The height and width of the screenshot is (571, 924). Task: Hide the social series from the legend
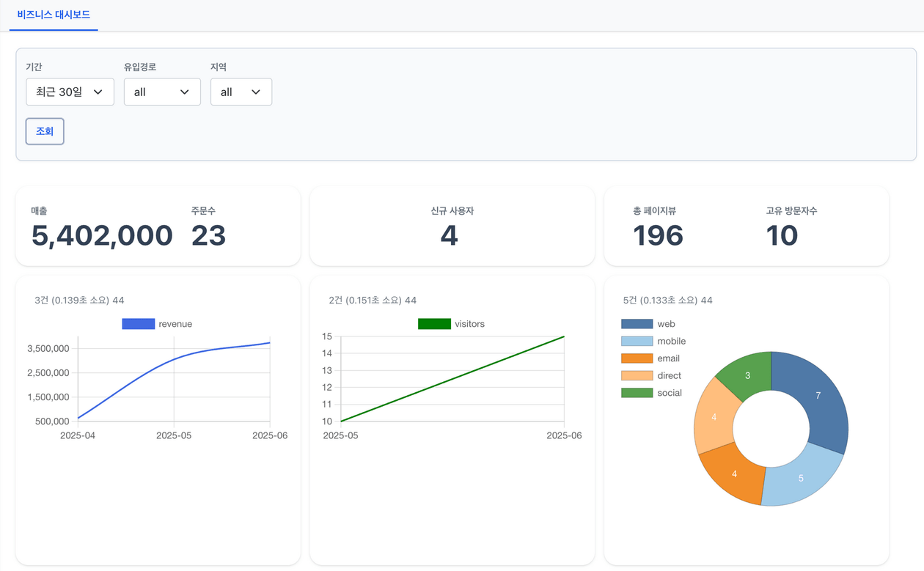(637, 393)
